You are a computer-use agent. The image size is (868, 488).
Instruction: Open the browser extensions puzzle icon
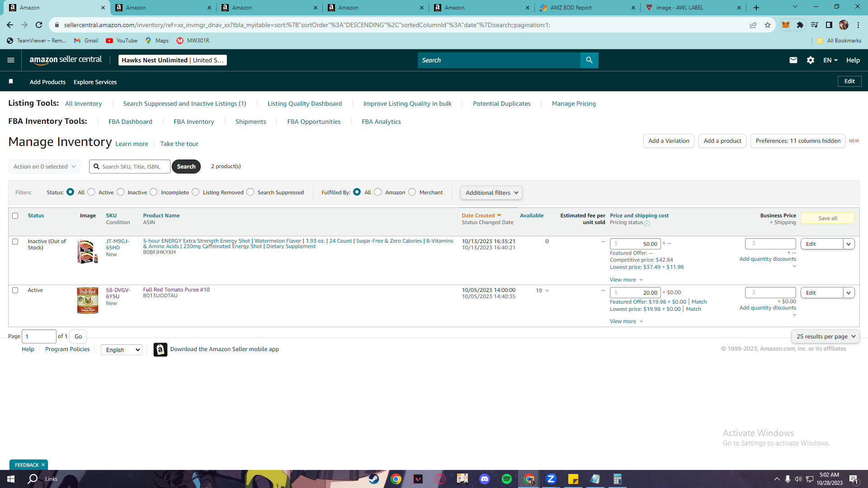(x=800, y=25)
